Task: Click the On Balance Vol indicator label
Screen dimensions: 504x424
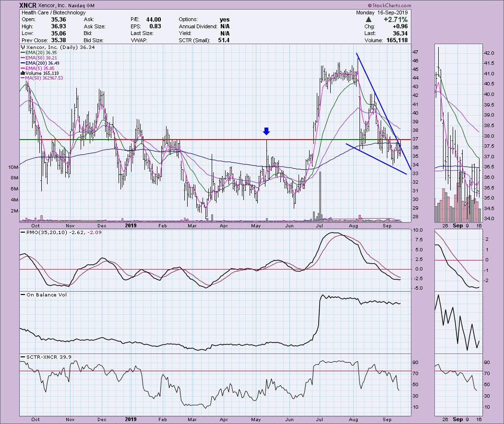Action: pos(47,294)
